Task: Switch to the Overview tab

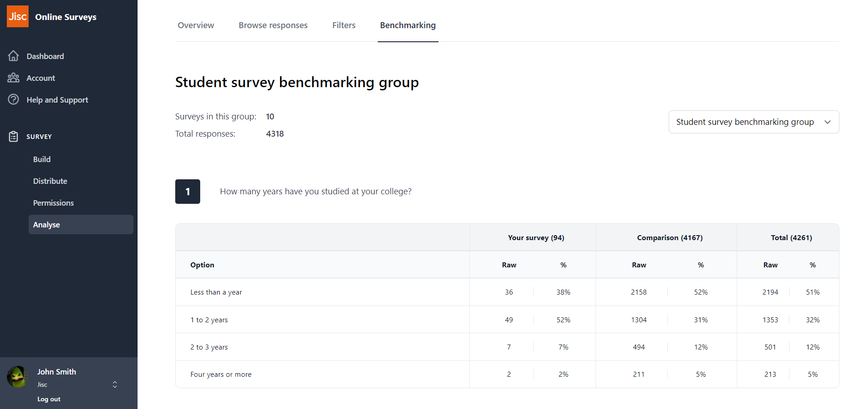Action: [x=196, y=25]
